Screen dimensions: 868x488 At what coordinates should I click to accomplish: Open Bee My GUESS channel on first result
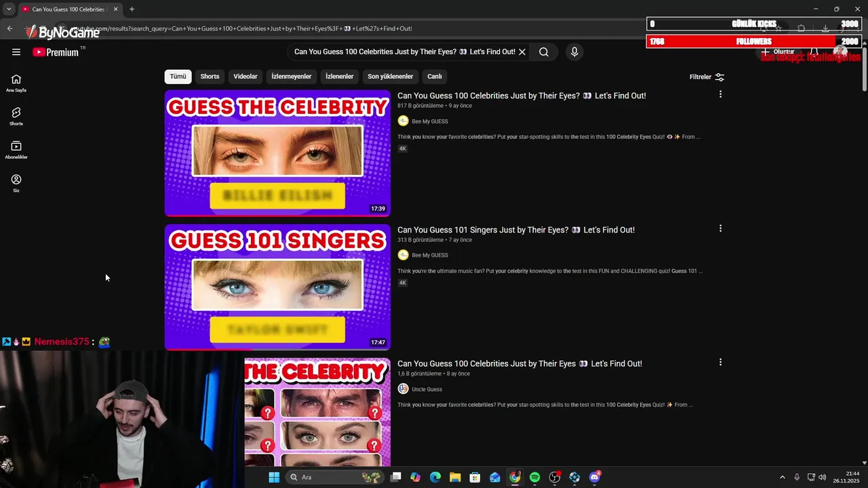pyautogui.click(x=430, y=121)
